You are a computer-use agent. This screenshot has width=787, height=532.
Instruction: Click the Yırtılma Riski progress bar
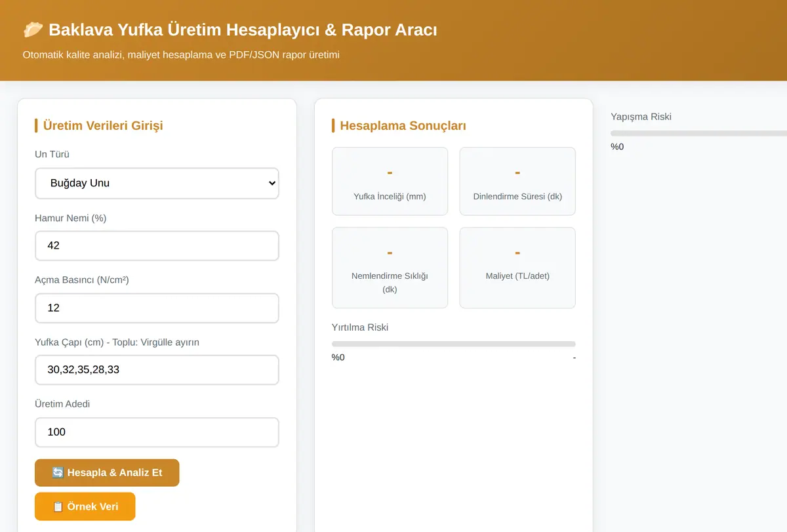454,344
